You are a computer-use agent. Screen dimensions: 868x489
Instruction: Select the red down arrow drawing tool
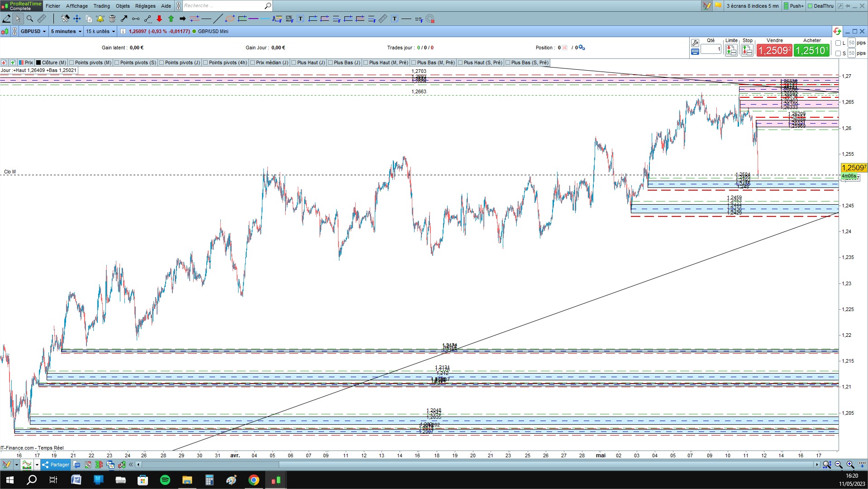pos(159,19)
